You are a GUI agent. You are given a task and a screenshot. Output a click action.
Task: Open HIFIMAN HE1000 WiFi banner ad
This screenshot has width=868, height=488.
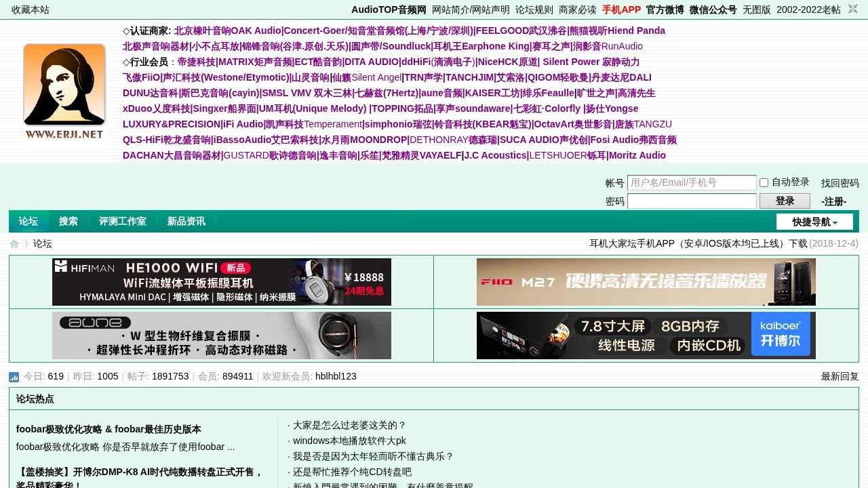(222, 282)
